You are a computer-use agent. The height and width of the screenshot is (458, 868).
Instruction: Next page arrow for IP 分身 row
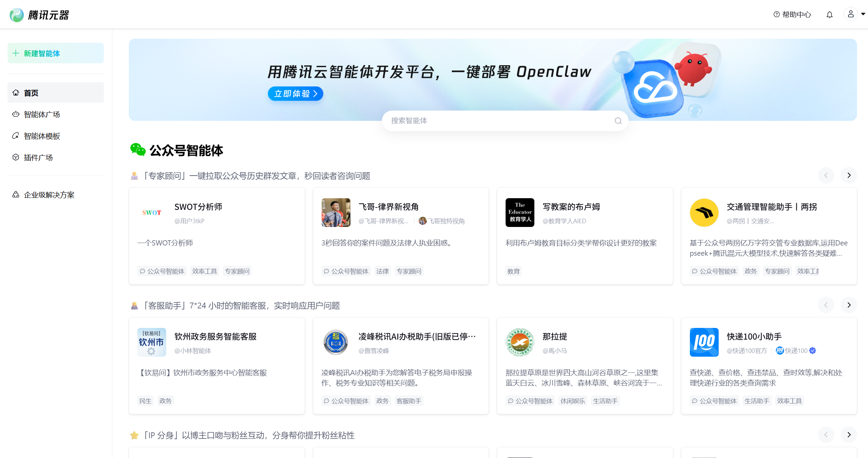[849, 435]
